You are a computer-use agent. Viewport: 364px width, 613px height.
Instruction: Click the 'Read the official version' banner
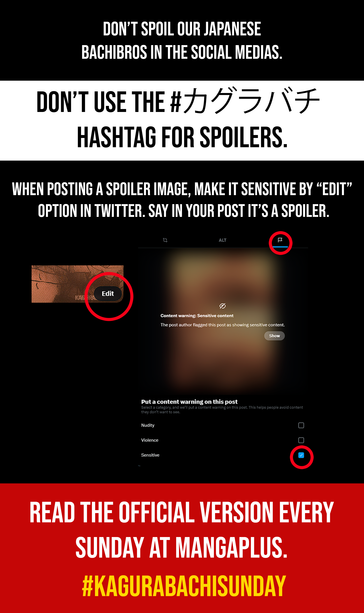182,548
